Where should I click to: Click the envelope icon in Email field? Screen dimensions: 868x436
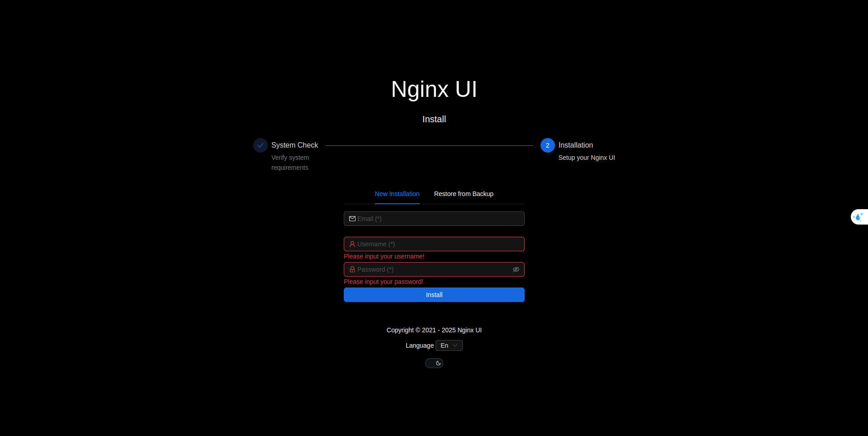click(x=352, y=219)
